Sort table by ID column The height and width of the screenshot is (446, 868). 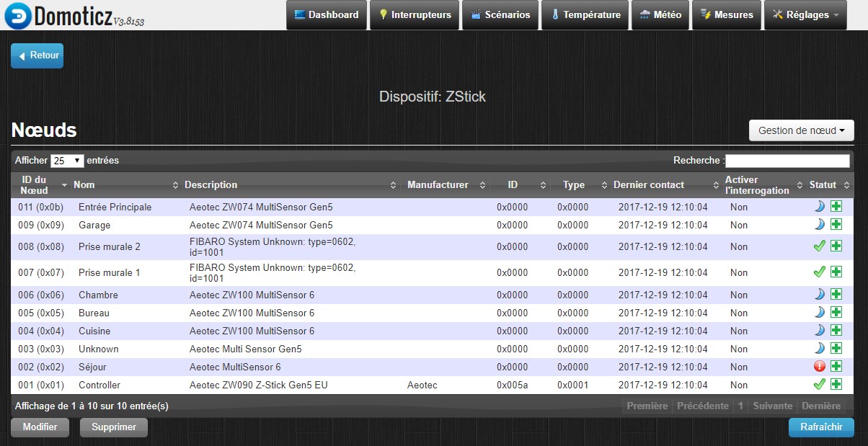(520, 185)
